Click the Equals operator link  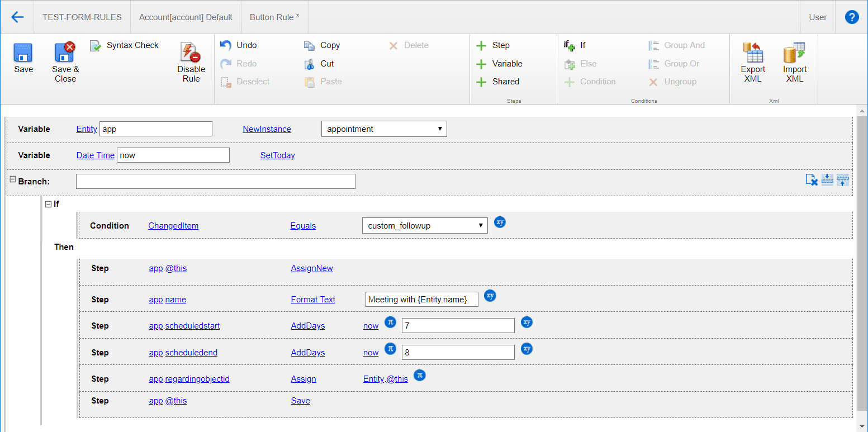point(303,226)
